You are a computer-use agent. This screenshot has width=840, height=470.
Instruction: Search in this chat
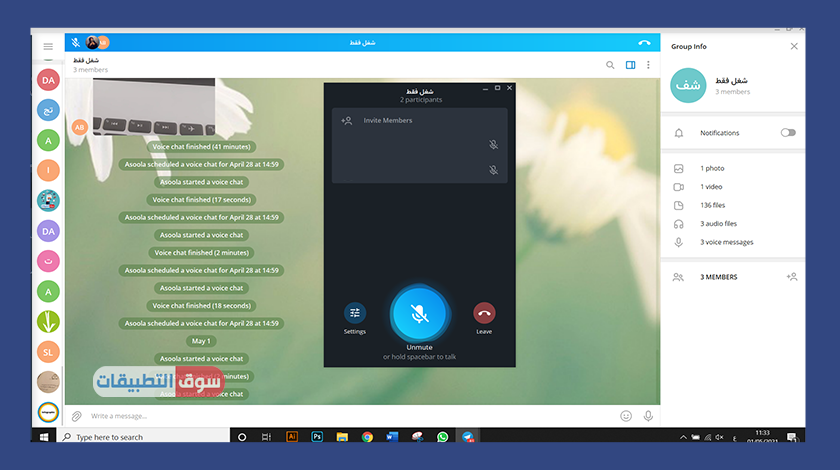pos(610,65)
